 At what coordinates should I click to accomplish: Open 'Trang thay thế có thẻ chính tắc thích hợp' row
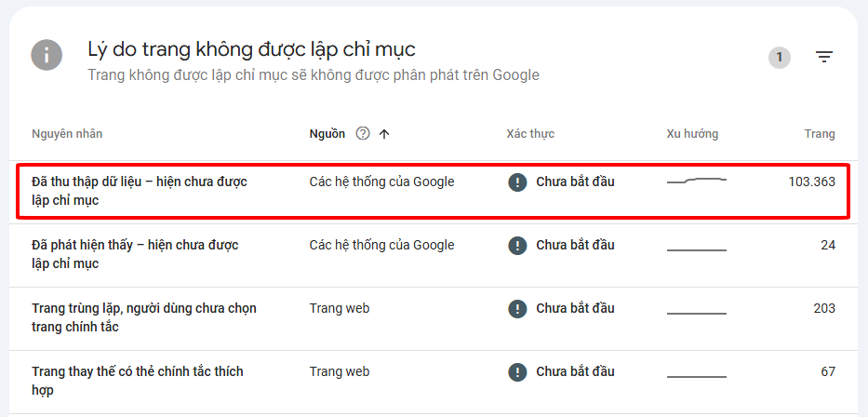[138, 381]
